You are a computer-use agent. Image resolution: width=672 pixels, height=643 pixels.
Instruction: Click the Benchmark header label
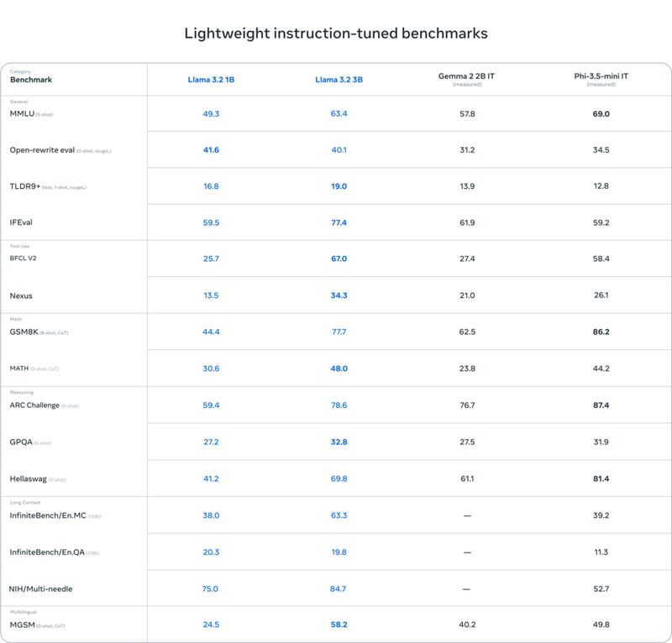[x=31, y=80]
